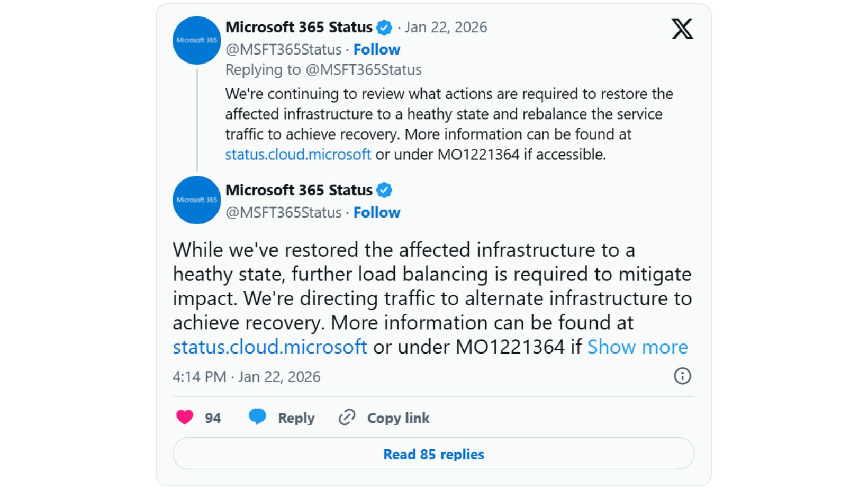Viewport: 868px width, 489px height.
Task: Click the Copy link text label
Action: pos(398,418)
